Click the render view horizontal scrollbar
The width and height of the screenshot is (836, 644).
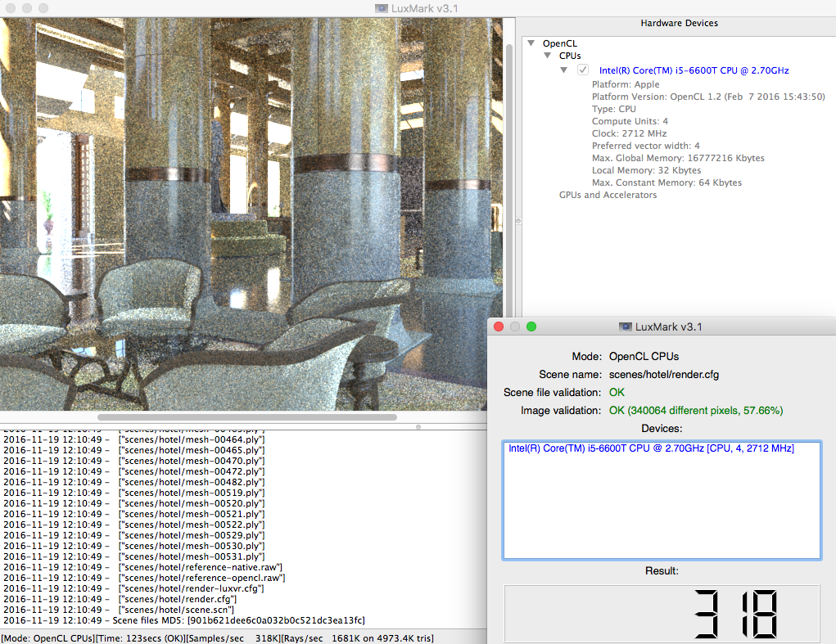246,417
